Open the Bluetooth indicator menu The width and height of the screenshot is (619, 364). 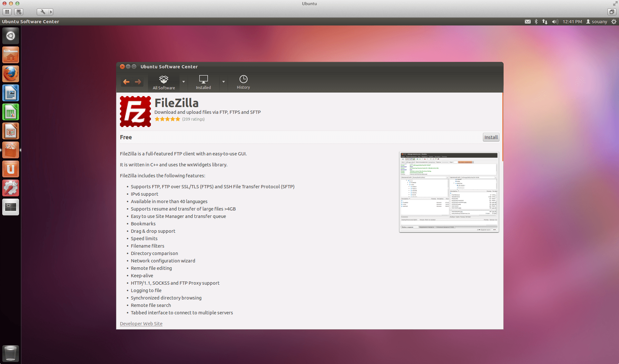[536, 22]
